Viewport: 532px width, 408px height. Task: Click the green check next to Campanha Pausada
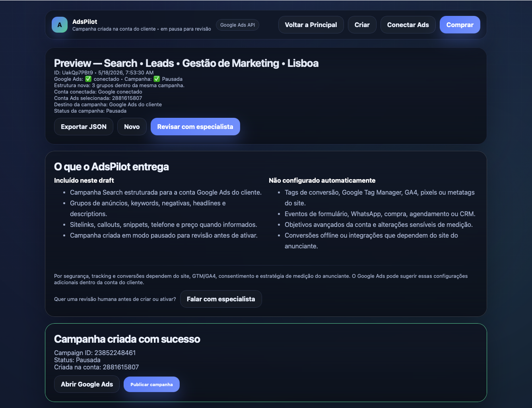157,79
